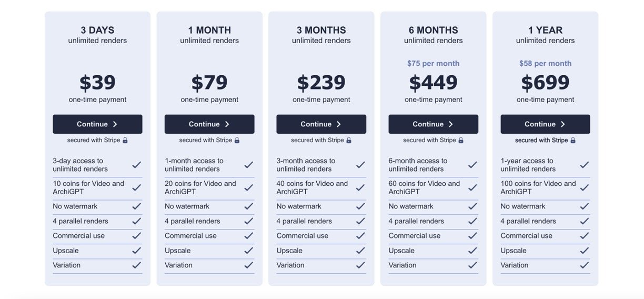Viewport: 644px width, 299px height.
Task: Click the lock icon beneath the $239 plan
Action: coord(349,141)
